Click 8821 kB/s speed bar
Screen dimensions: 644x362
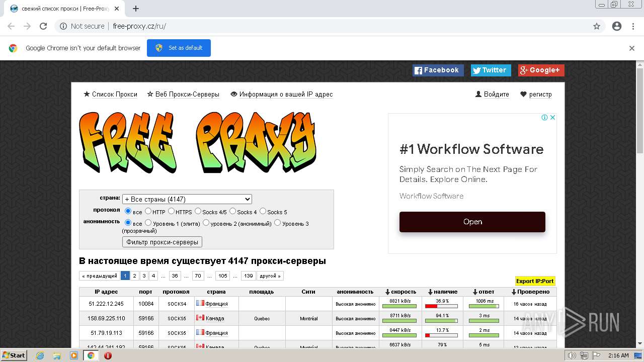click(399, 306)
